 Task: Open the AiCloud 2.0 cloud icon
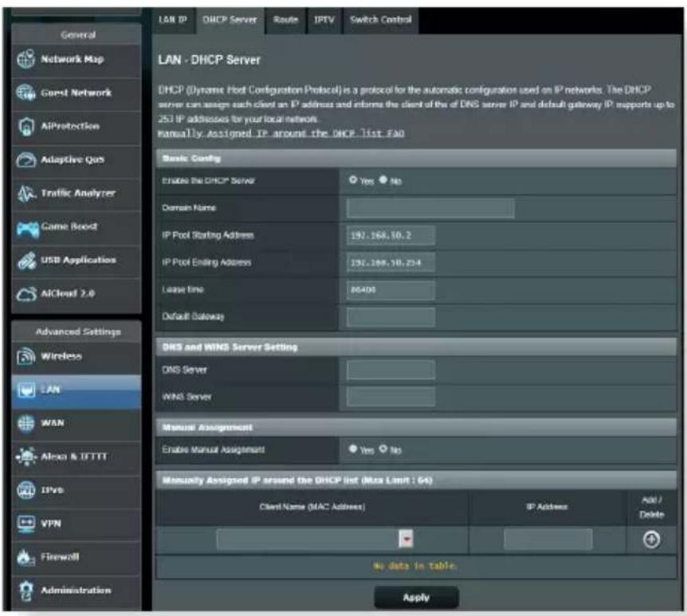click(26, 294)
